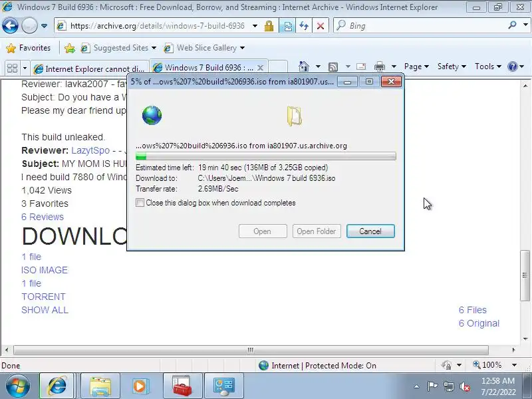Viewport: 532px width, 399px height.
Task: Click the ISO IMAGE download link
Action: tap(45, 270)
